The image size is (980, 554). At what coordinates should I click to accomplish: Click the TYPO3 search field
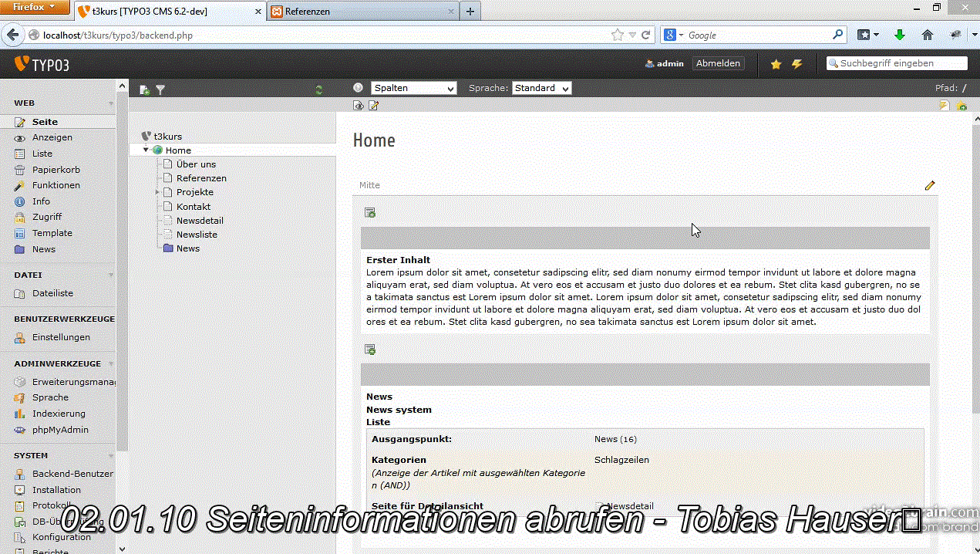(897, 63)
